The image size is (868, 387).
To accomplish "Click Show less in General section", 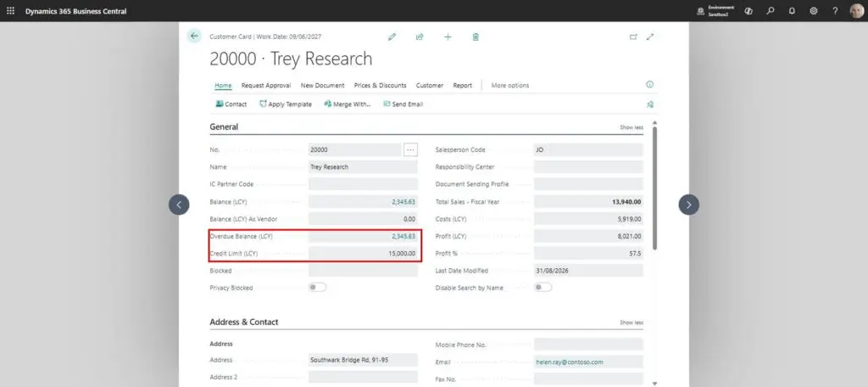I will click(631, 127).
